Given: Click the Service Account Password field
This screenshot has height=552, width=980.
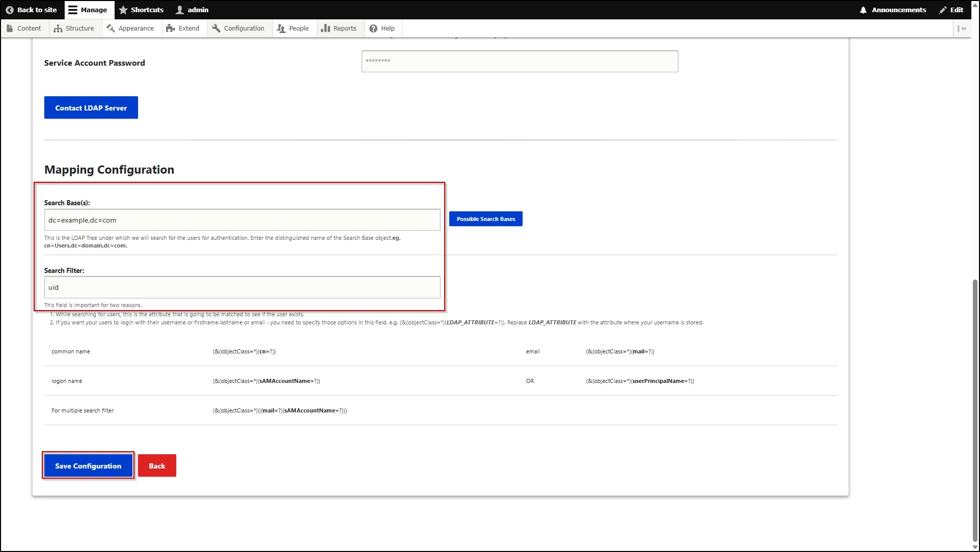Looking at the screenshot, I should pos(519,61).
